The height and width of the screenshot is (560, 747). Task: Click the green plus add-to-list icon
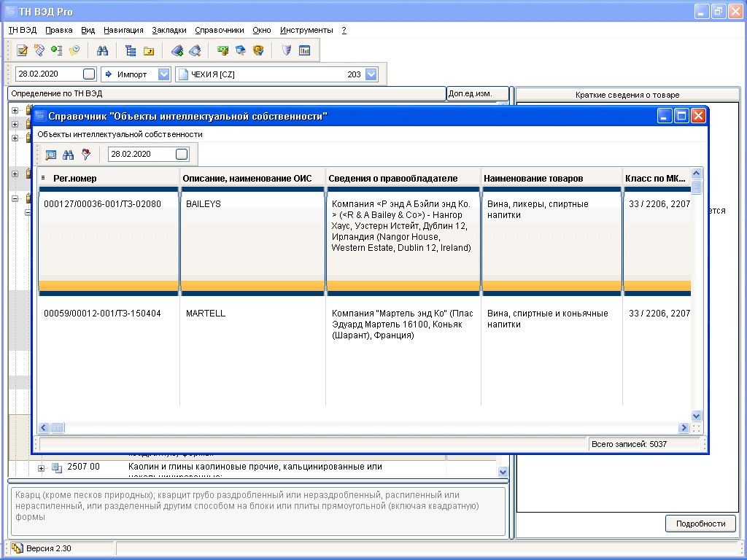pyautogui.click(x=57, y=50)
